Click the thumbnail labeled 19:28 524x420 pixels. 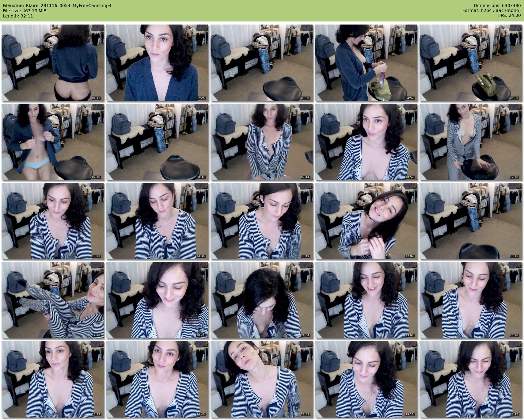click(x=53, y=300)
